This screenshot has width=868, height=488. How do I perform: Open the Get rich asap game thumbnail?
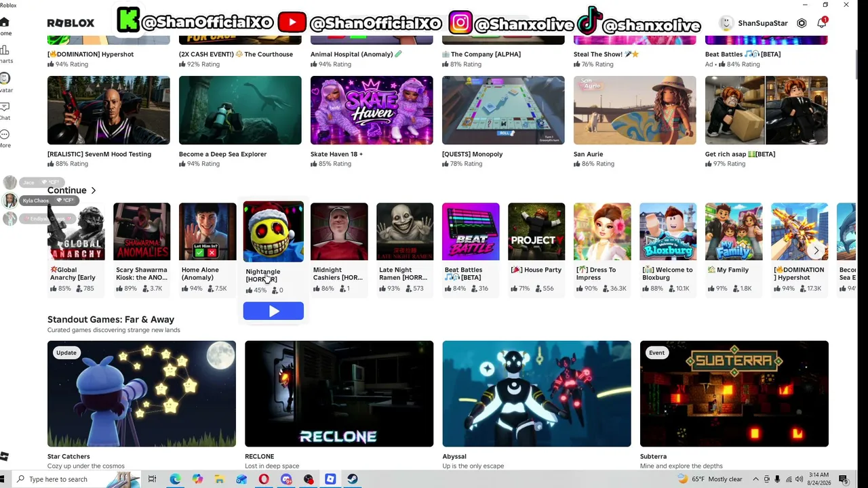point(766,110)
